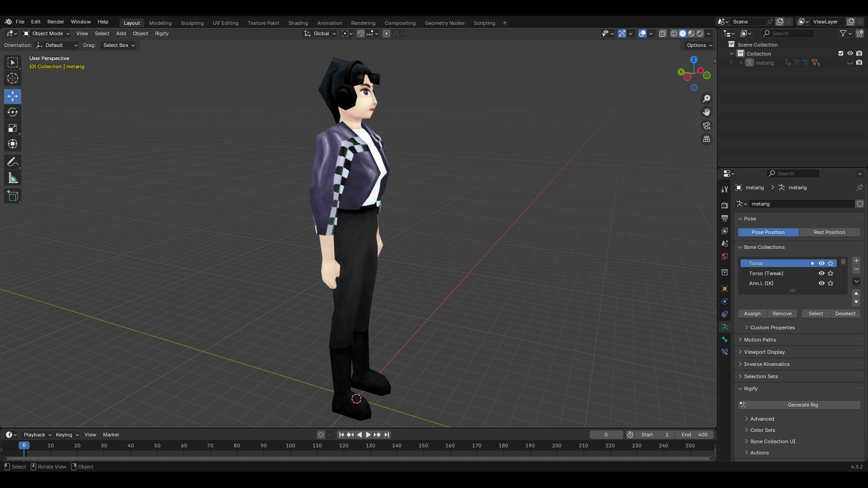Toggle camera view with camera icon

tap(707, 126)
